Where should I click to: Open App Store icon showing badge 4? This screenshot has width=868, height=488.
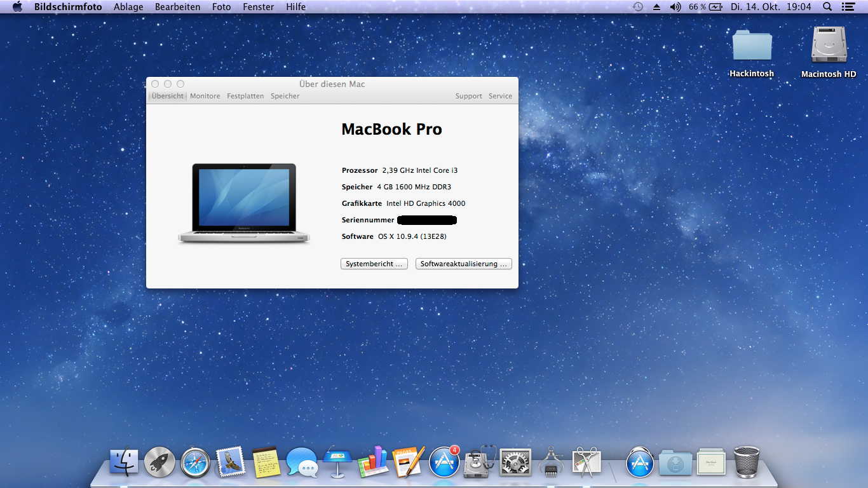click(x=444, y=462)
